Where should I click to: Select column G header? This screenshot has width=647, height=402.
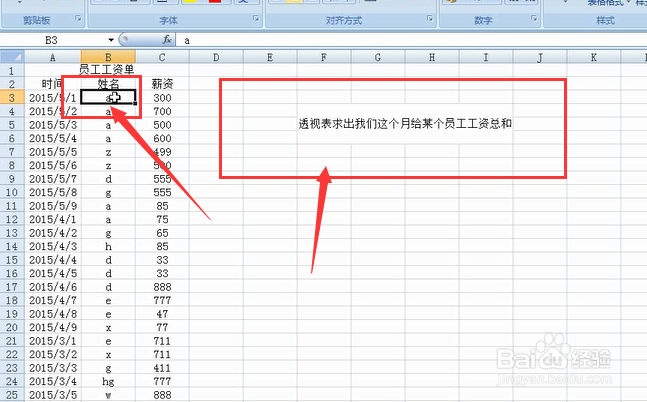pyautogui.click(x=378, y=57)
